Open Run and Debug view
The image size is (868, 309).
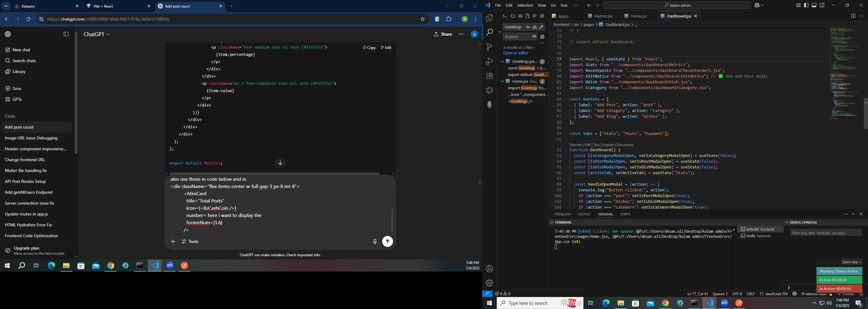click(x=489, y=61)
